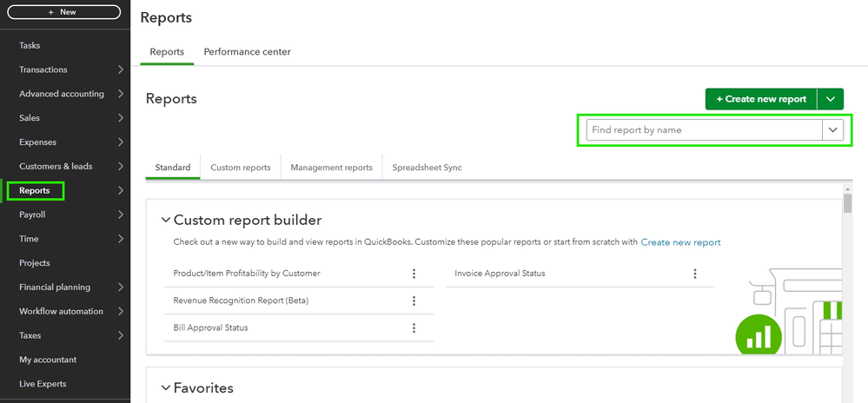Expand the Time submenu chevron
868x403 pixels.
click(121, 239)
